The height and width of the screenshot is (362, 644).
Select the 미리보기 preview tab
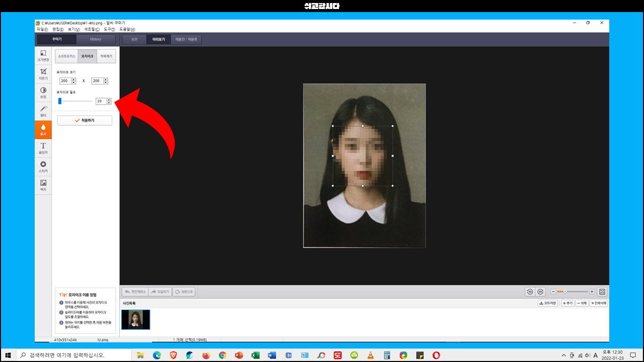(x=158, y=39)
